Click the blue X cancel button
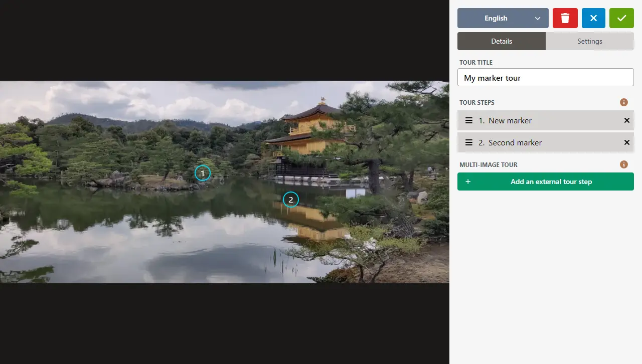The width and height of the screenshot is (642, 364). pos(593,18)
